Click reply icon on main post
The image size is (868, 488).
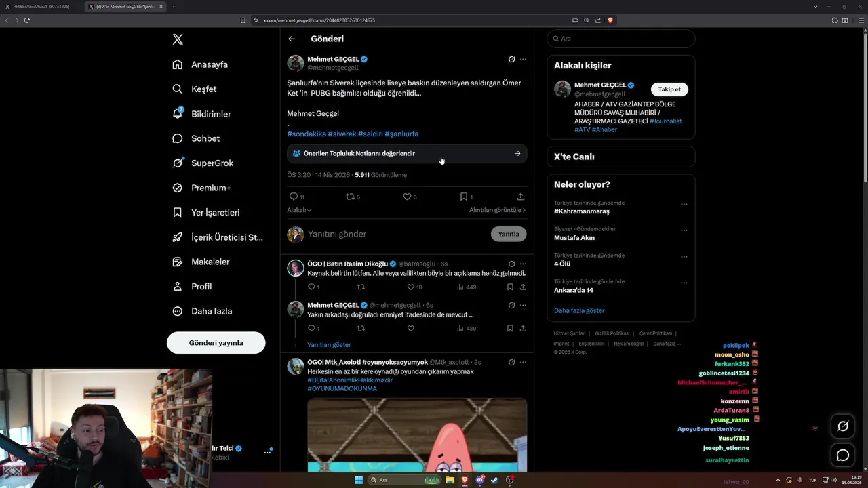[x=294, y=197]
